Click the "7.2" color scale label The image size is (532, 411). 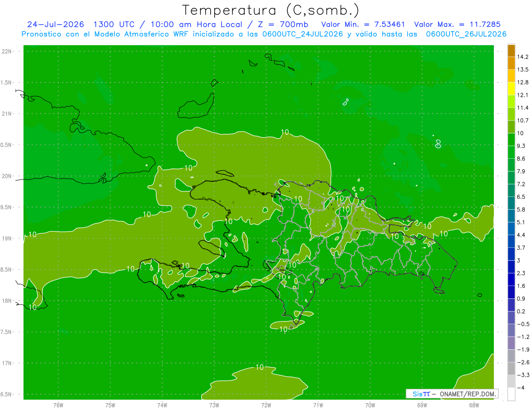click(x=521, y=184)
